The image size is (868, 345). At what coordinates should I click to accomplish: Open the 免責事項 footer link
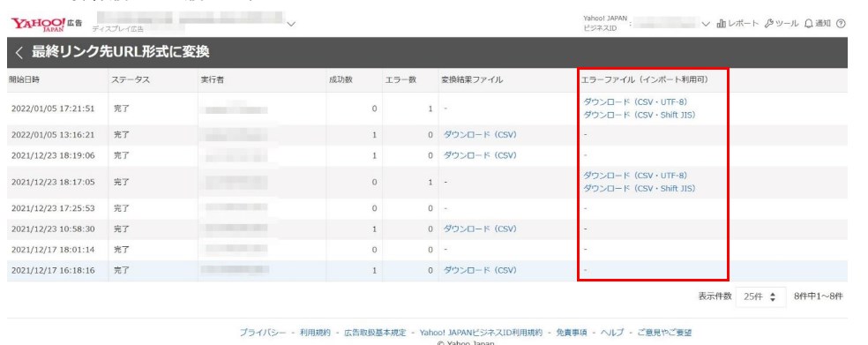tap(572, 333)
